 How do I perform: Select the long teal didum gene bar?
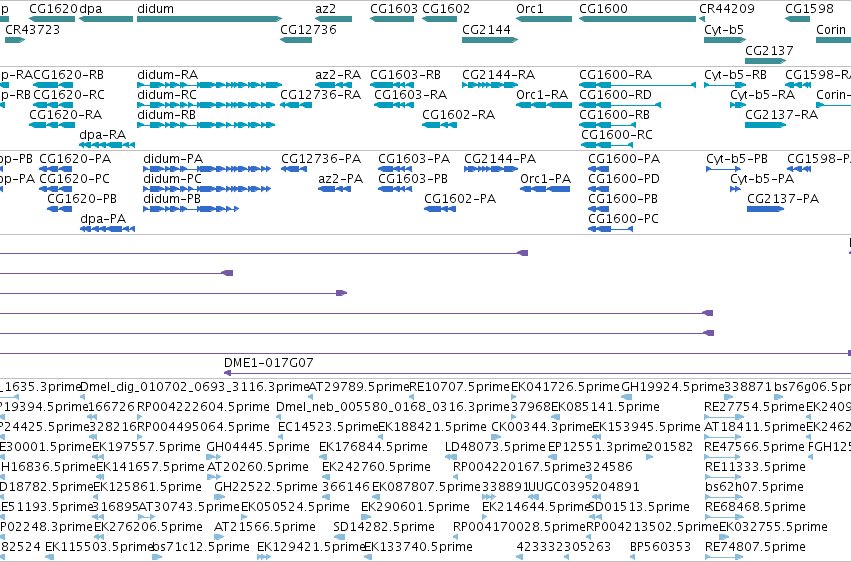(x=209, y=19)
